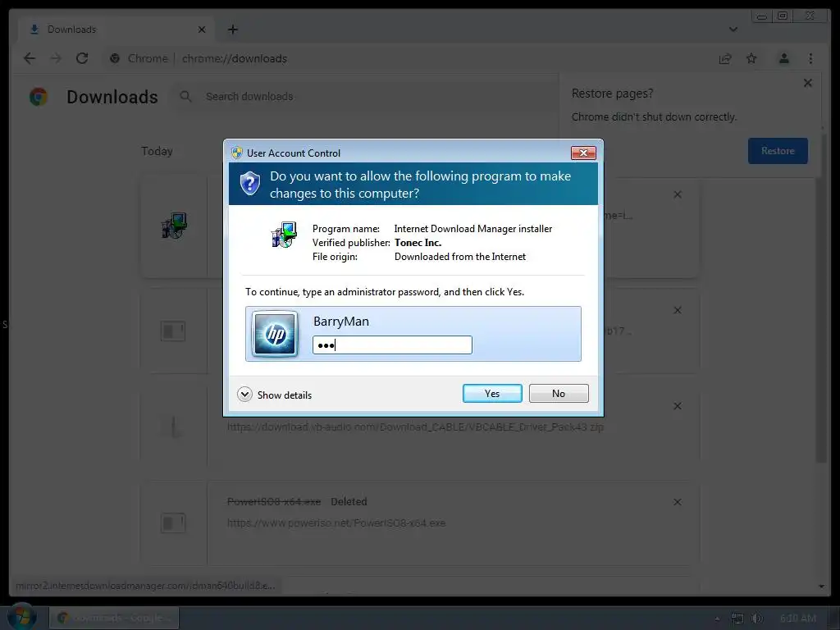
Task: Focus the administrator password field
Action: [x=392, y=345]
